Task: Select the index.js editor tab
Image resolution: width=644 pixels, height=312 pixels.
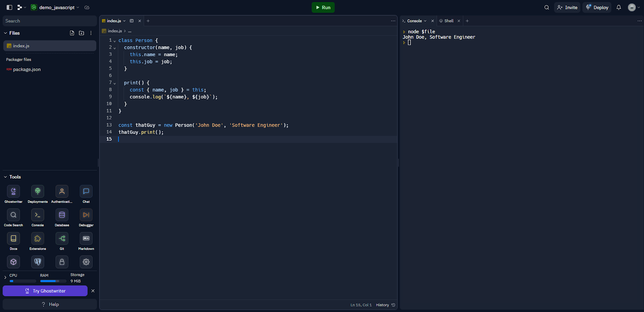Action: pos(114,21)
